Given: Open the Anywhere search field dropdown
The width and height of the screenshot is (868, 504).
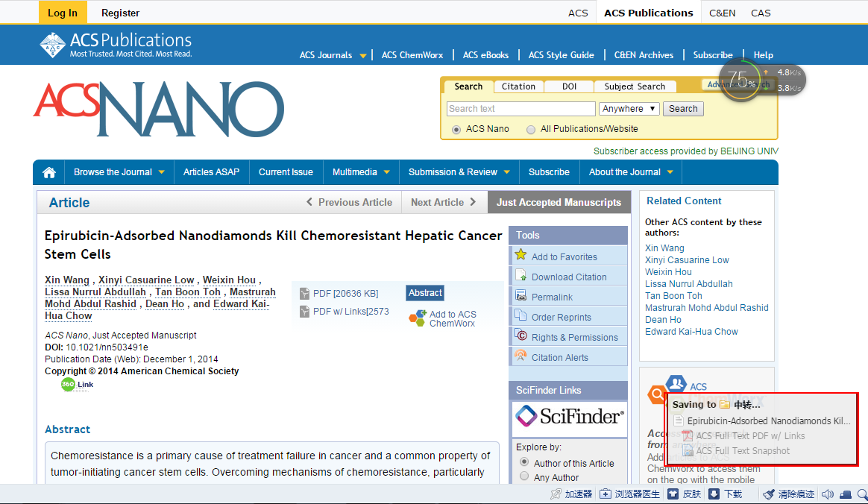Looking at the screenshot, I should [x=629, y=108].
